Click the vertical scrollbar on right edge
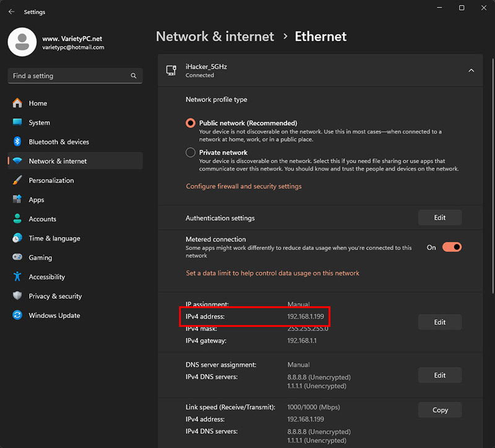The width and height of the screenshot is (495, 448). 493,176
